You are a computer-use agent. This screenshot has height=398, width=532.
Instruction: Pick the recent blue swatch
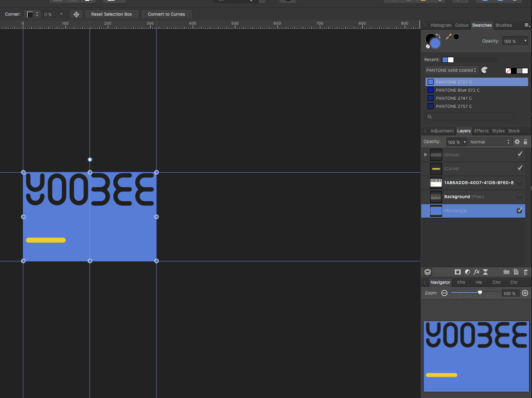point(445,60)
